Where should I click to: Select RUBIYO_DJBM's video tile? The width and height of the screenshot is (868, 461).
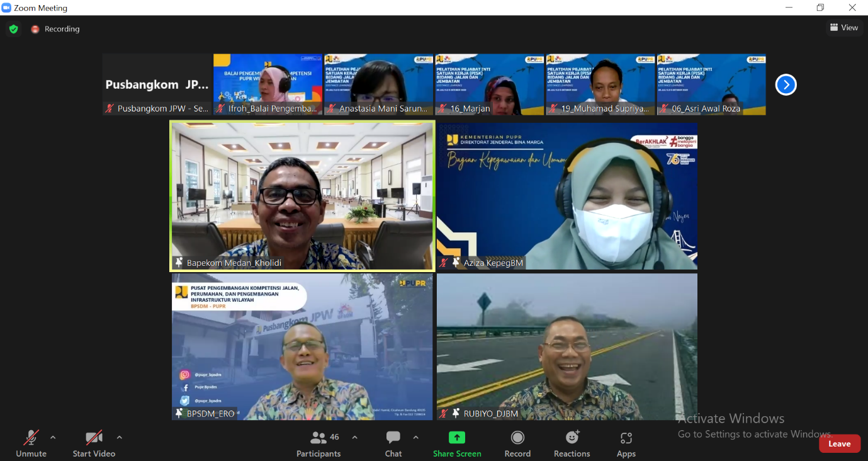pyautogui.click(x=566, y=346)
